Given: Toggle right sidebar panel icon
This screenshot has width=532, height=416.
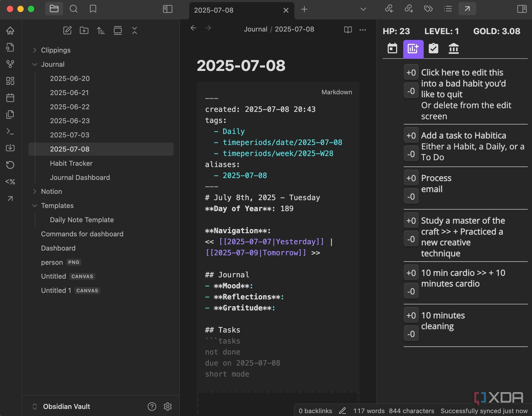Looking at the screenshot, I should click(x=522, y=9).
